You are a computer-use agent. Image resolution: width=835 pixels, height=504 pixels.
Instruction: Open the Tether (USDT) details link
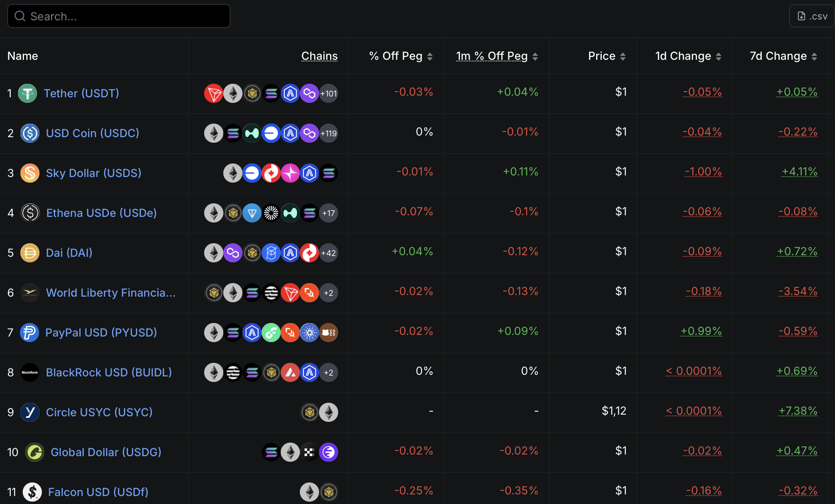click(x=81, y=93)
